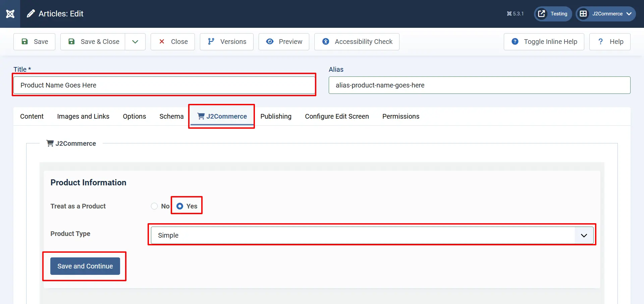The width and height of the screenshot is (644, 304).
Task: Click the floppy disk icon in Save
Action: 24,42
